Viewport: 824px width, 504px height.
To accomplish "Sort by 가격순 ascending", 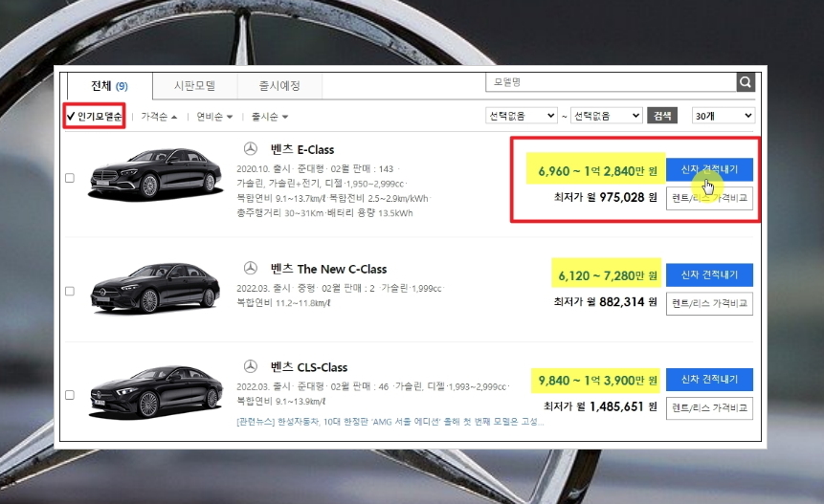I will [x=159, y=117].
